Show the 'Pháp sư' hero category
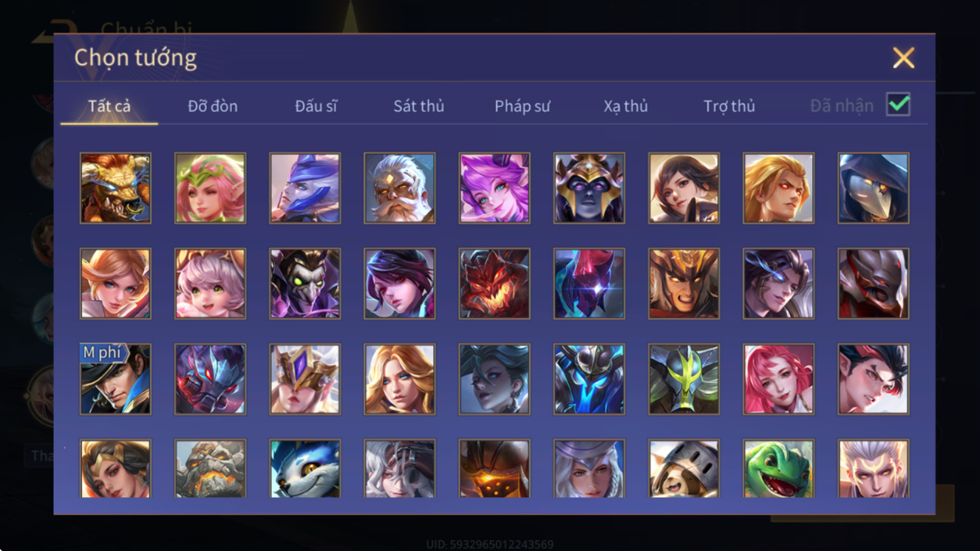The image size is (980, 551). 523,106
